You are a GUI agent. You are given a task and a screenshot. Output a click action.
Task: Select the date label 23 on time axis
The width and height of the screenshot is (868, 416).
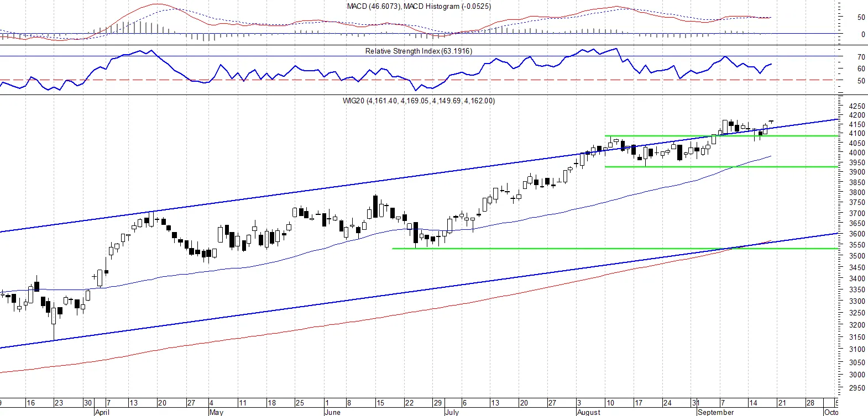59,403
